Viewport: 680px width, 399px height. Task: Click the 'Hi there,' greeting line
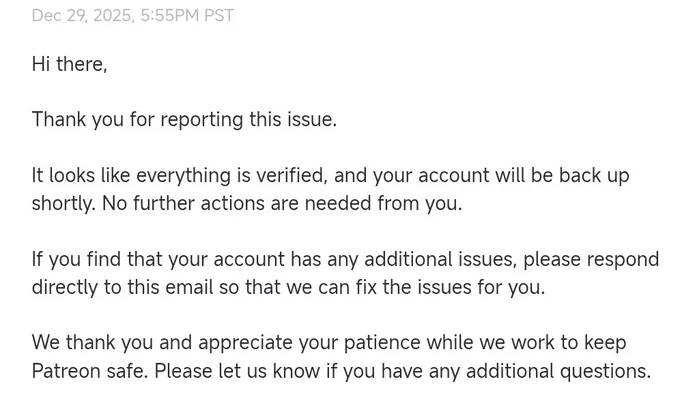click(69, 64)
